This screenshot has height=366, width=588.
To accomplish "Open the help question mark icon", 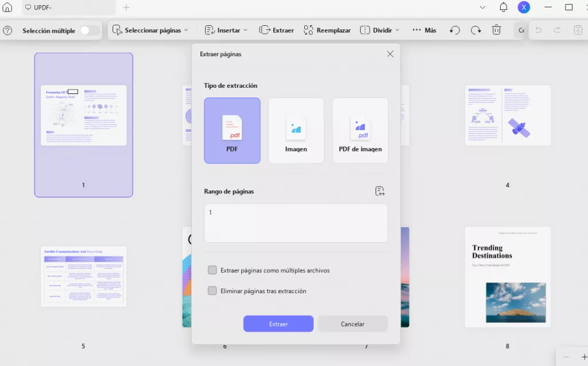I will tap(7, 31).
